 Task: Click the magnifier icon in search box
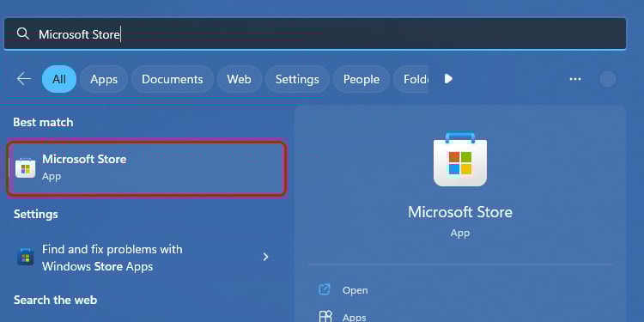[x=23, y=34]
